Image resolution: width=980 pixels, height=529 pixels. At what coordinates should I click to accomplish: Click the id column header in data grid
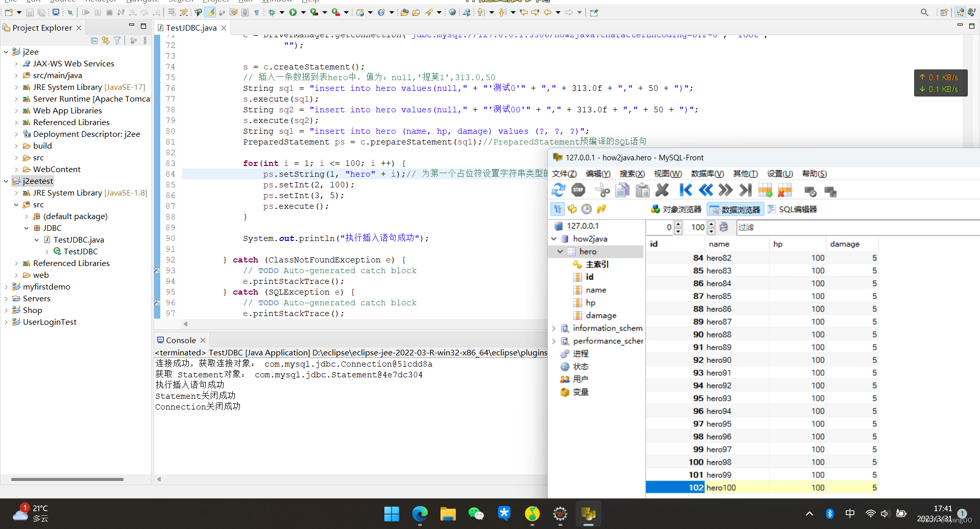point(675,244)
